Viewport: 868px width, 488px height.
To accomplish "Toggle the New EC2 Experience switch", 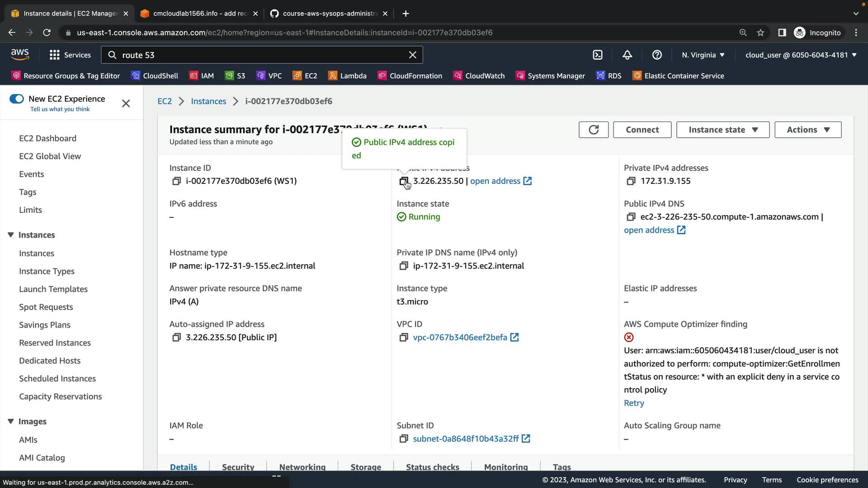I will (x=17, y=99).
